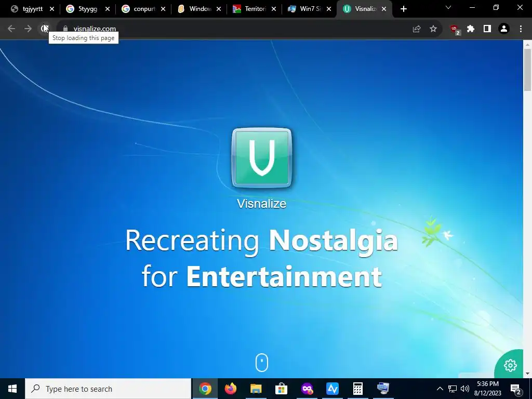The height and width of the screenshot is (399, 532).
Task: Open File Explorer from the taskbar
Action: [x=256, y=389]
